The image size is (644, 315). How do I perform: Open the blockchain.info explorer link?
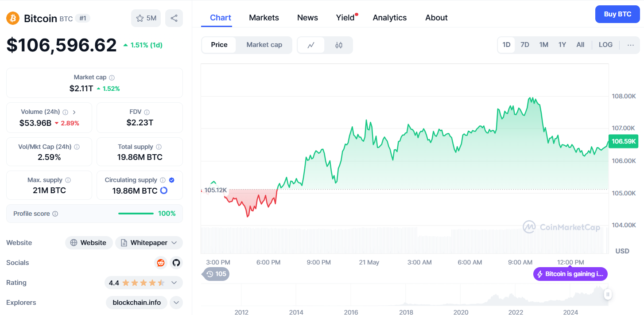click(x=137, y=303)
